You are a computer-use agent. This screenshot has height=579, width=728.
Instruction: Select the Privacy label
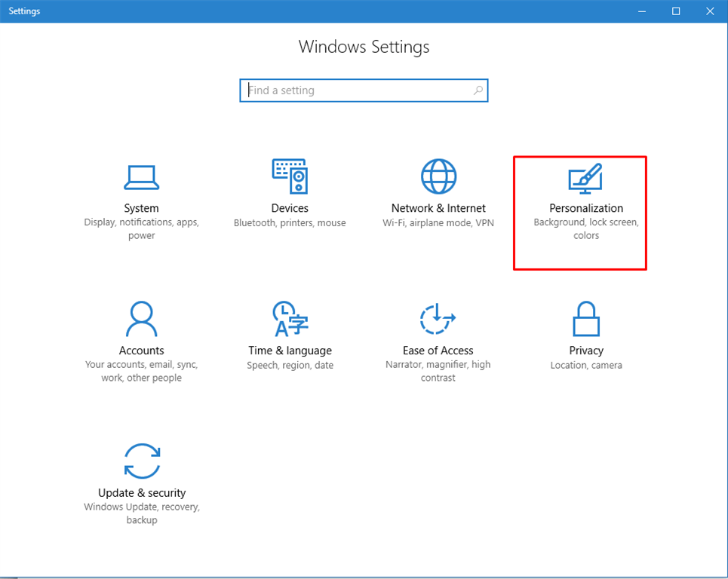[586, 351]
